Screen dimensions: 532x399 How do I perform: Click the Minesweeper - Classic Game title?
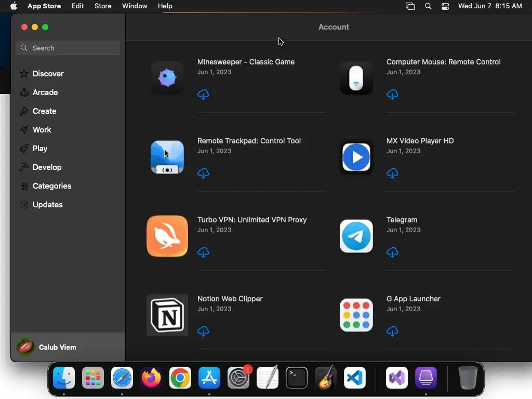pos(246,62)
